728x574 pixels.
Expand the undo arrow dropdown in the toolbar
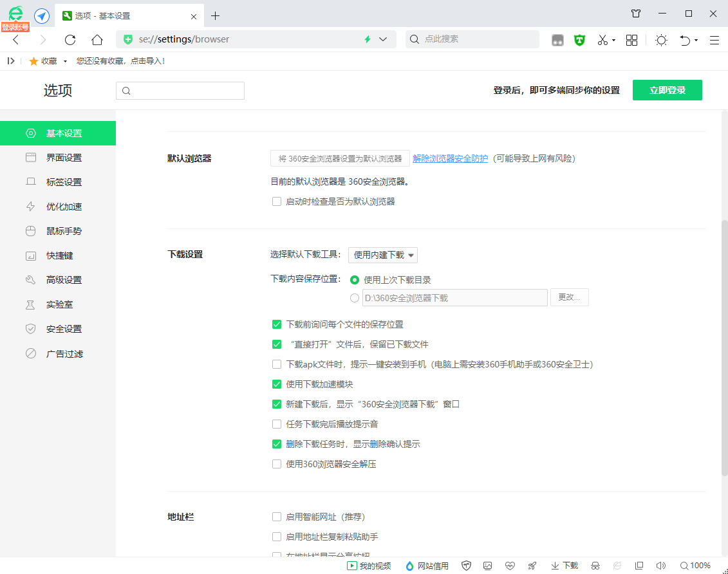click(x=695, y=40)
